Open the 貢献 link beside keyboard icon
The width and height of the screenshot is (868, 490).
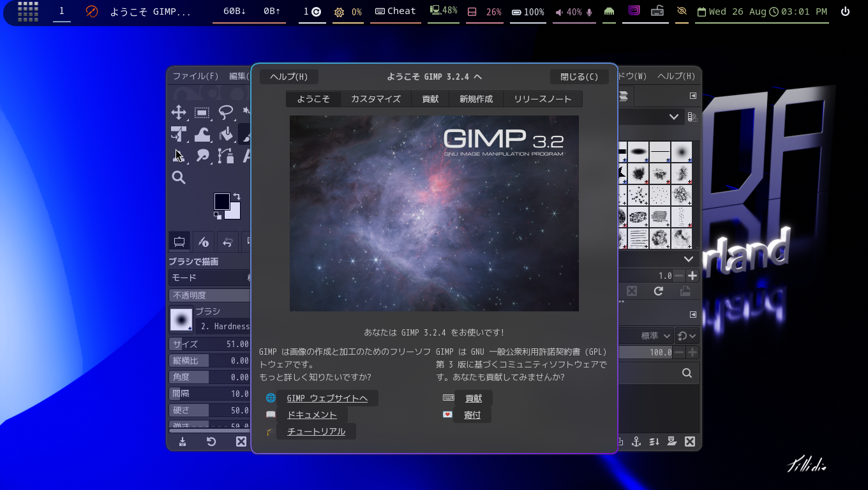pyautogui.click(x=474, y=398)
